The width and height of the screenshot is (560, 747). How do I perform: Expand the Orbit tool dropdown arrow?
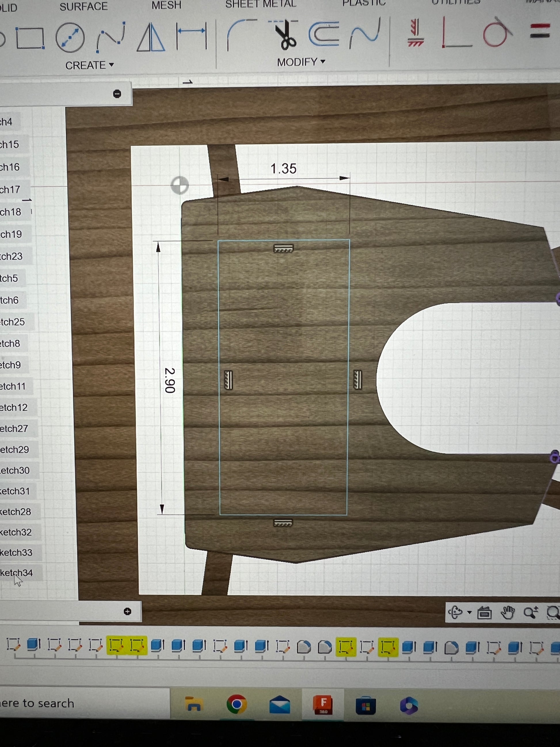(x=469, y=612)
